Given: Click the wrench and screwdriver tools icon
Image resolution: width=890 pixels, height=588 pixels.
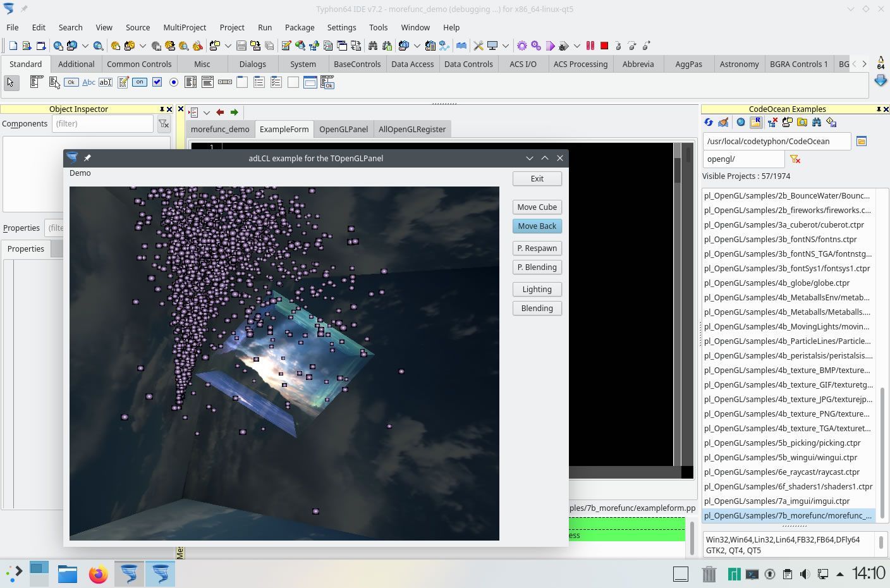Looking at the screenshot, I should 479,46.
